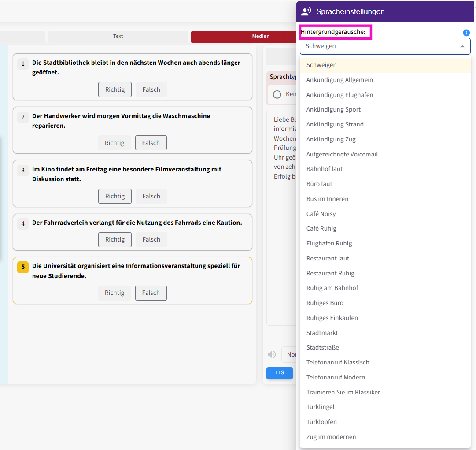476x450 pixels.
Task: Choose Café Ruhig background sound
Action: coord(321,228)
